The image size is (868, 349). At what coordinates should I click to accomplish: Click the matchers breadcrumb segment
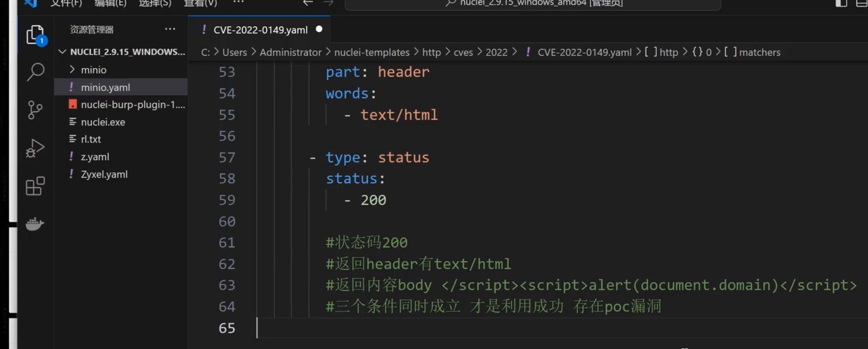(x=759, y=52)
